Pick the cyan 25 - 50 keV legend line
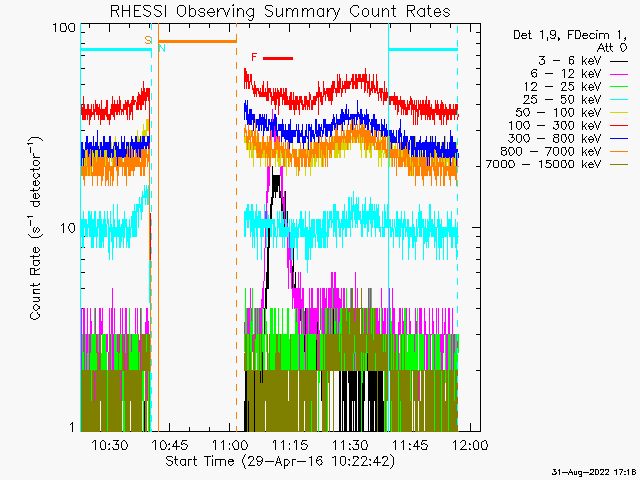 619,101
